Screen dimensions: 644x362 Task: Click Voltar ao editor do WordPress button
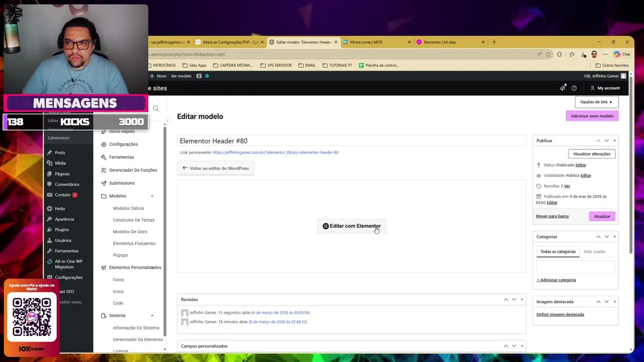click(x=215, y=168)
